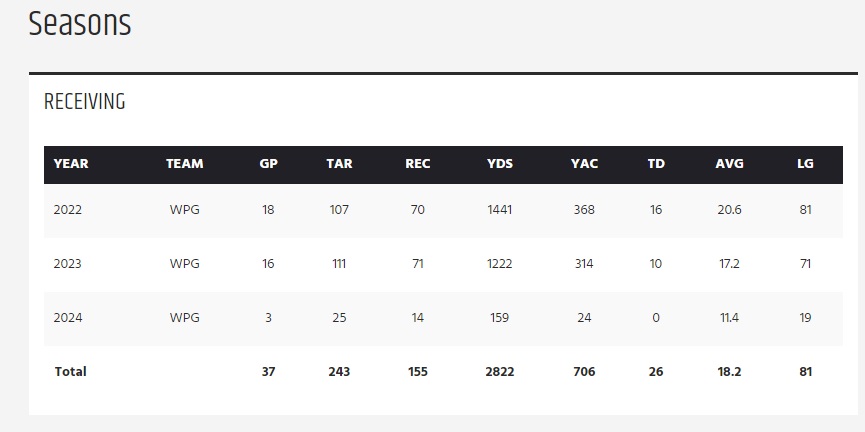Screen dimensions: 865x432
Task: Select the TD column header
Action: [x=656, y=164]
